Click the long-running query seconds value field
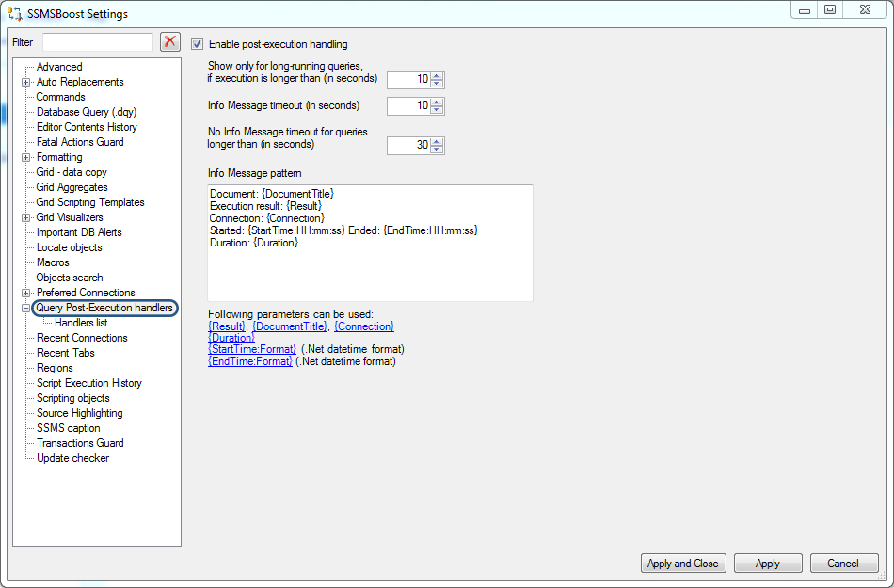894x588 pixels. click(x=408, y=80)
